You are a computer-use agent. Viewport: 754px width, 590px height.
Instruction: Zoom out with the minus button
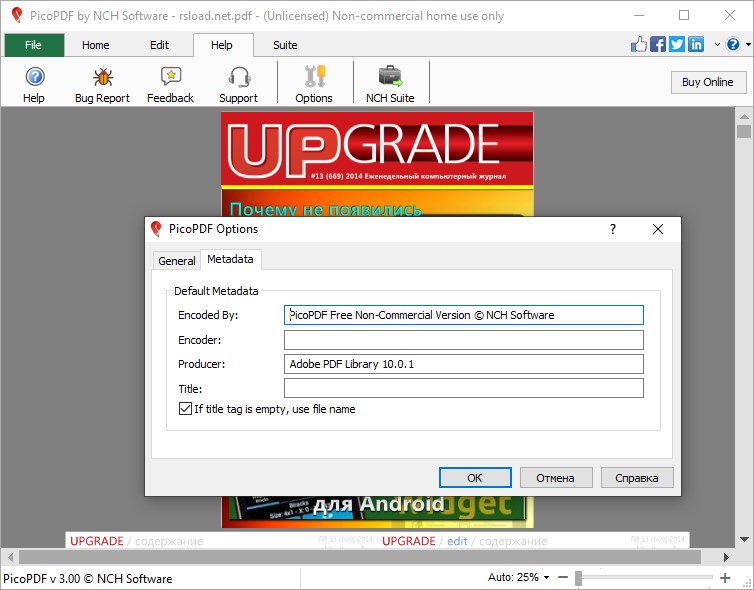tap(563, 577)
